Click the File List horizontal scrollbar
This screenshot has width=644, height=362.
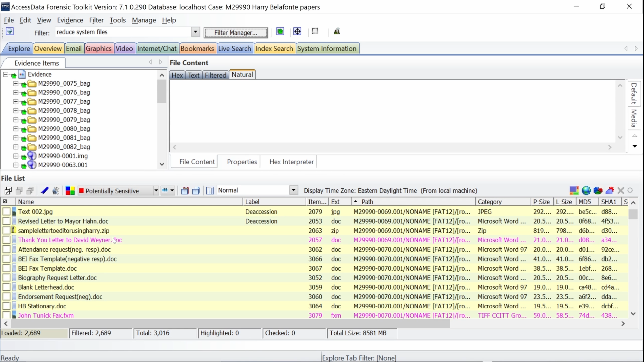point(231,323)
